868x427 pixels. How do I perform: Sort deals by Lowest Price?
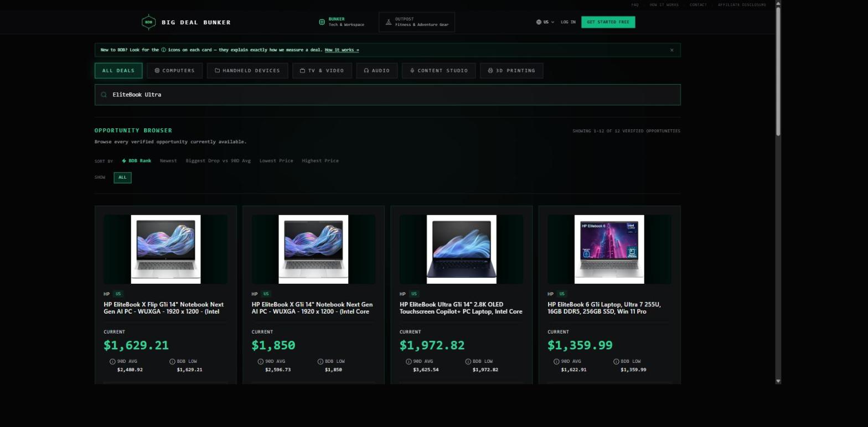[276, 161]
